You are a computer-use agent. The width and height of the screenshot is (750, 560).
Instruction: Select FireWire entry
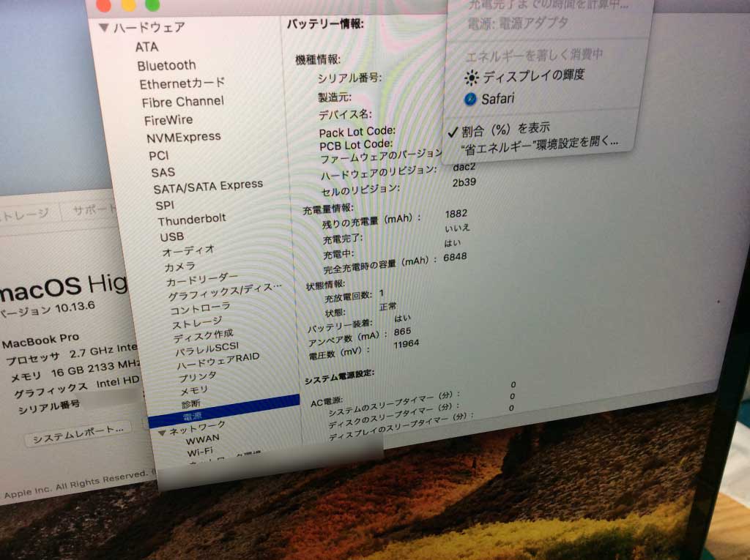[168, 119]
